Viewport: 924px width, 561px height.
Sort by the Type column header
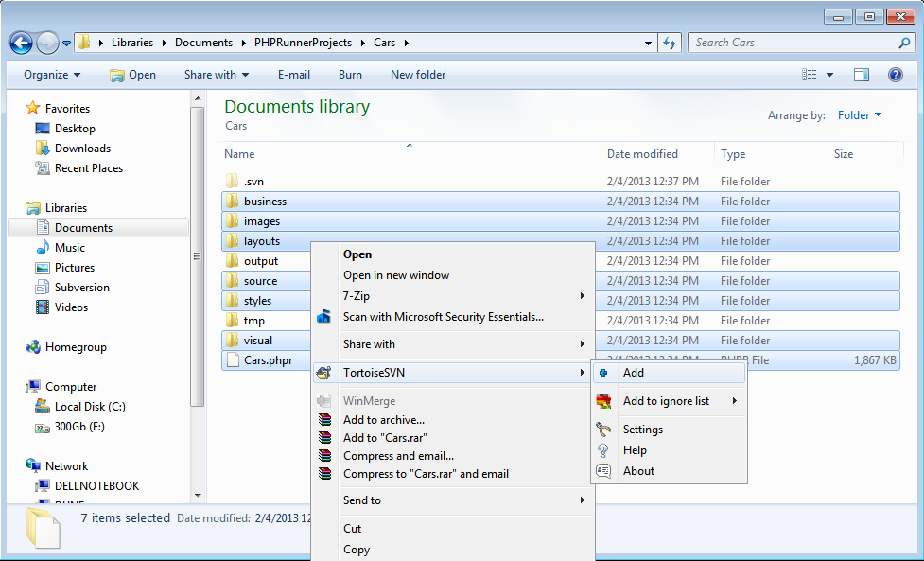(772, 154)
